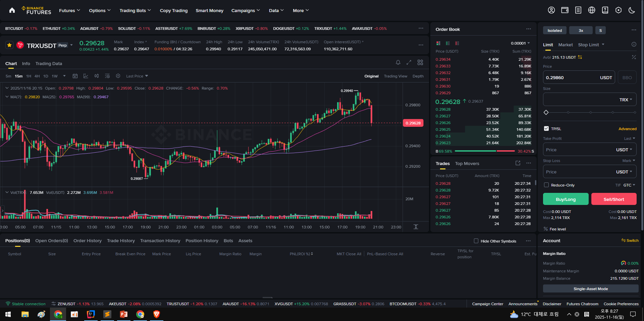Check Hide Other Symbols

[476, 241]
